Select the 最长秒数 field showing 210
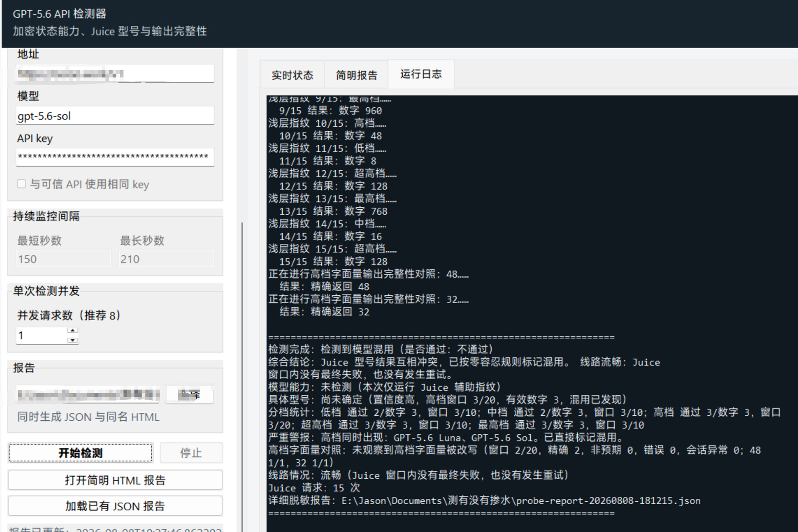 click(x=166, y=259)
